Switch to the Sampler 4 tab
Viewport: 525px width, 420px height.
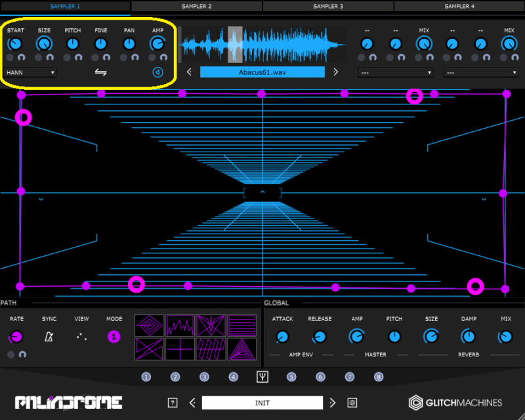459,6
